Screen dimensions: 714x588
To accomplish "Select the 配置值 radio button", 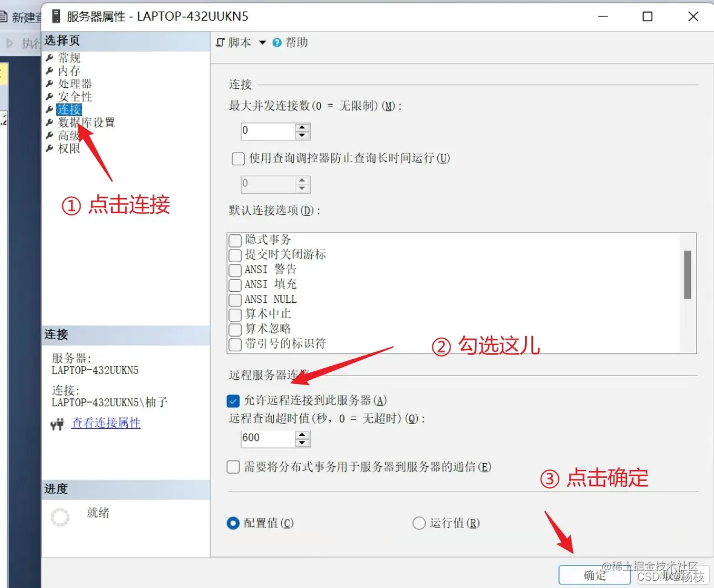I will coord(233,523).
